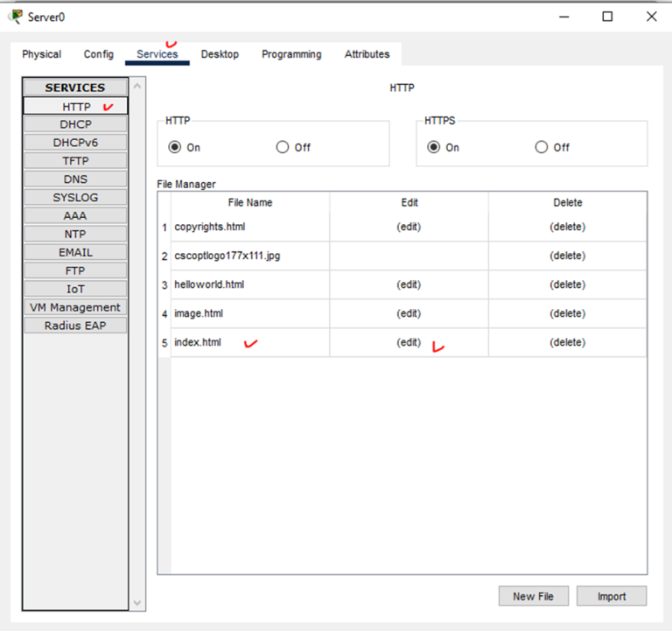
Task: Delete the image.html file
Action: (567, 313)
